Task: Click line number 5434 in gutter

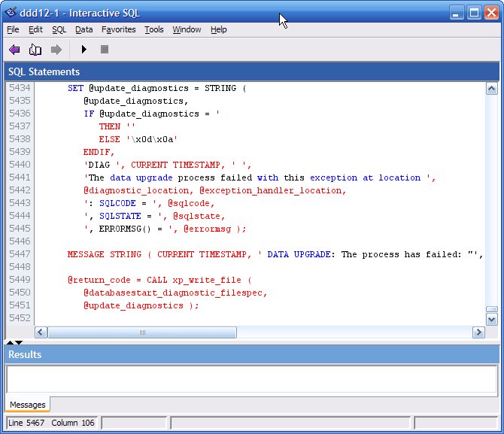Action: coord(20,88)
